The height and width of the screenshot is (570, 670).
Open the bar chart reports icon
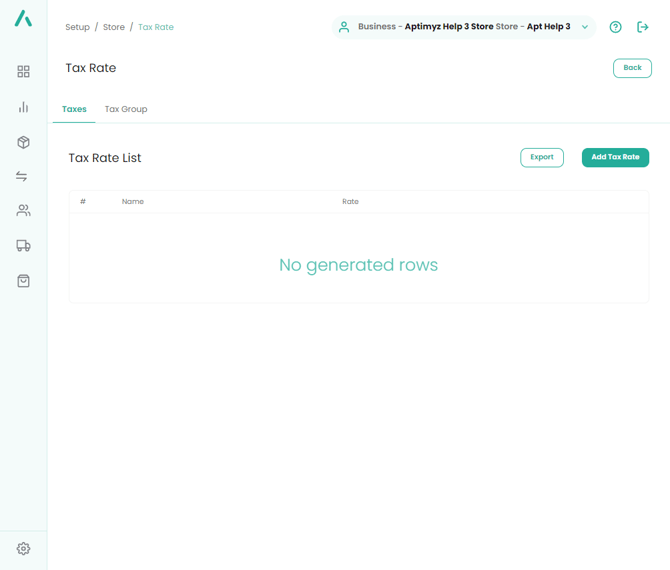23,107
